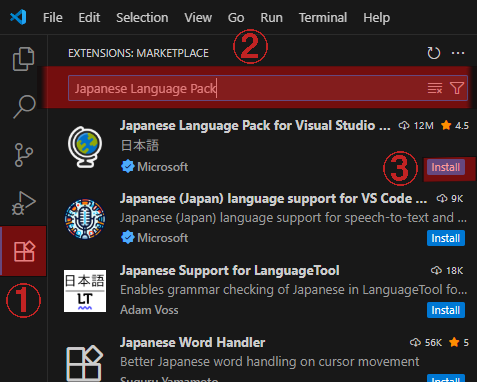Click the speech language support microphone icon

click(85, 219)
